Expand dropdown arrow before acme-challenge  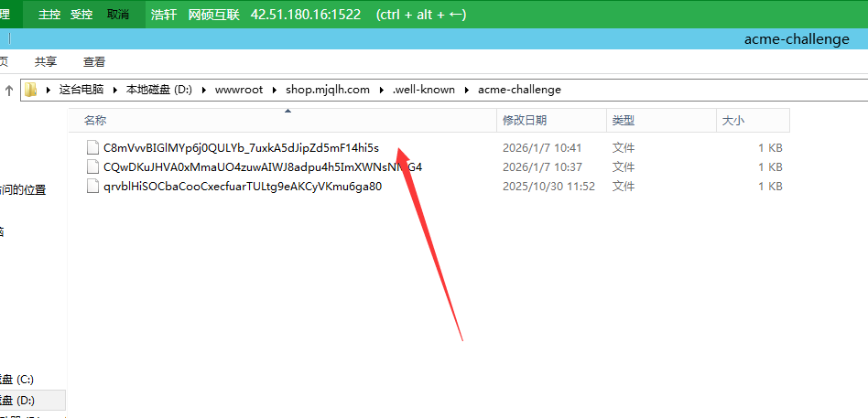point(467,90)
